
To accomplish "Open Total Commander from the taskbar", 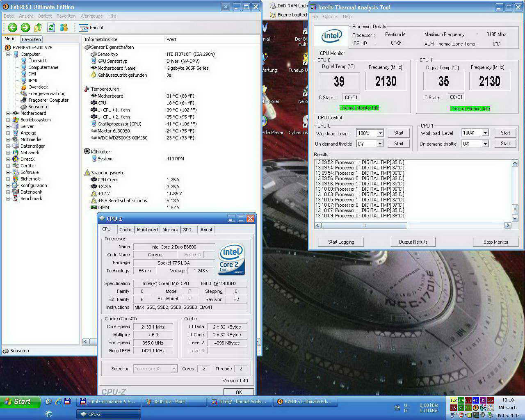I will click(x=109, y=402).
